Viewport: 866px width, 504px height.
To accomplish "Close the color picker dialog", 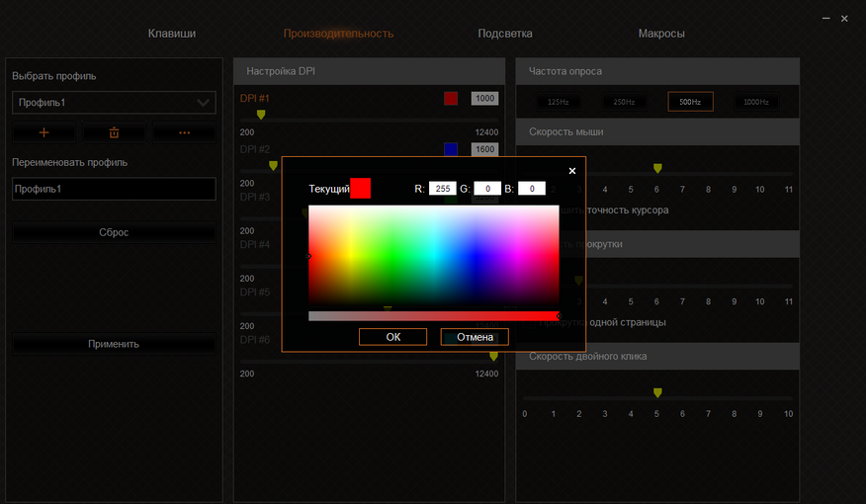I will pyautogui.click(x=572, y=171).
